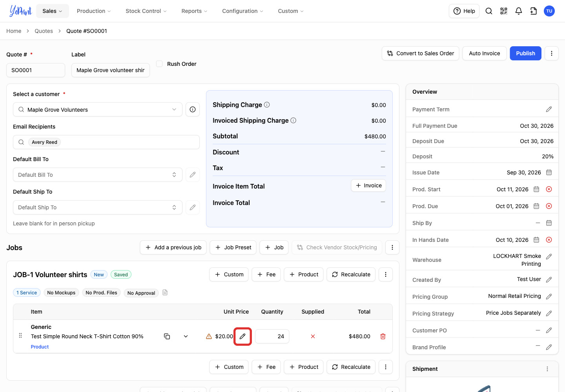Open the Default Bill To dropdown
The height and width of the screenshot is (392, 565).
pyautogui.click(x=98, y=174)
